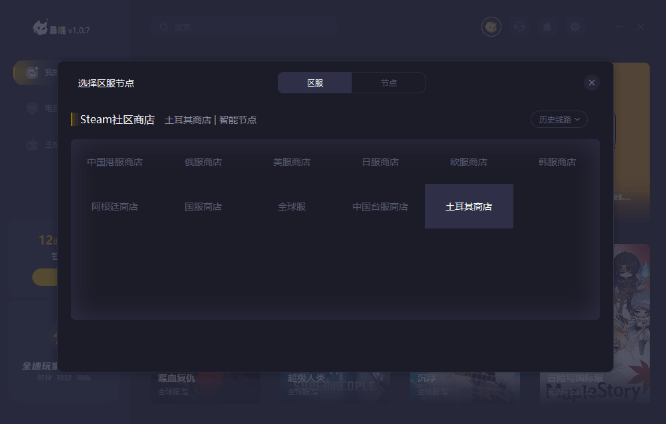Choose the 全球服 region
Viewport: 666px width, 424px height.
click(291, 206)
